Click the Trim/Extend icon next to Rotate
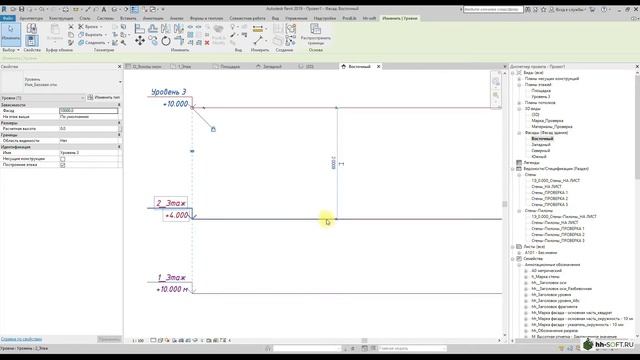 pos(179,40)
